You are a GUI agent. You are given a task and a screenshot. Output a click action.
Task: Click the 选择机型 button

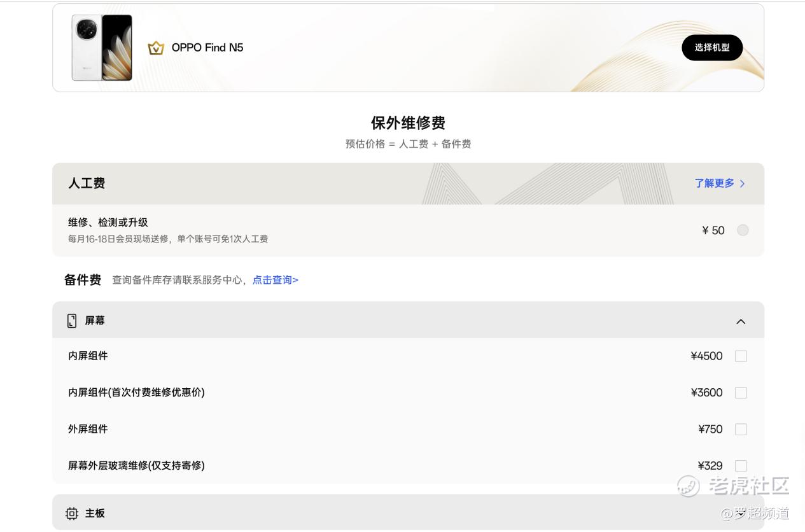(712, 48)
